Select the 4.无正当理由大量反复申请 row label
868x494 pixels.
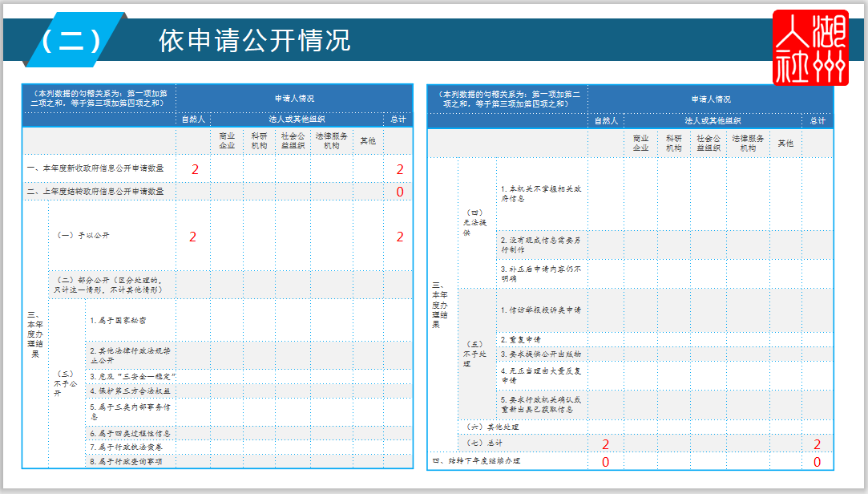tap(541, 375)
